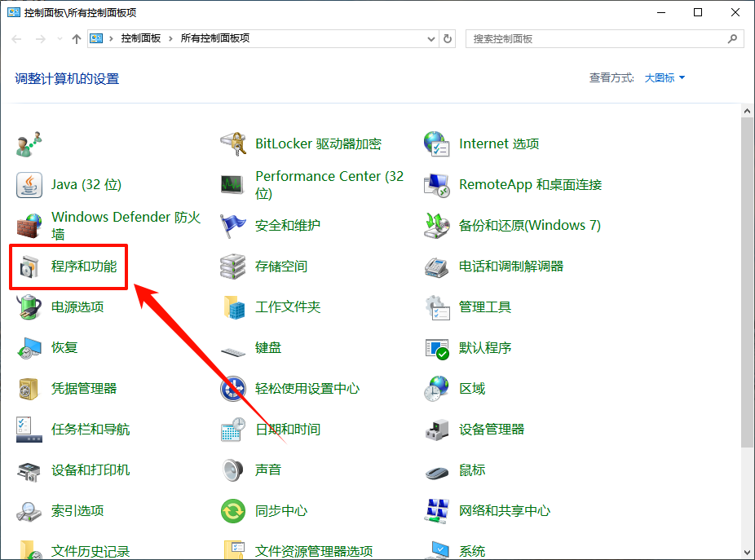This screenshot has height=560, width=755.
Task: Open the 程序和功能 icon
Action: pos(29,267)
